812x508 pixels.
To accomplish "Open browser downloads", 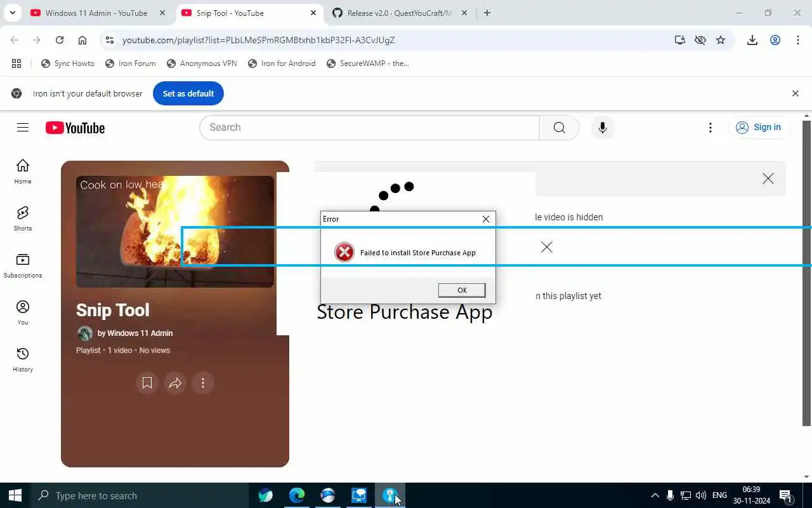I will (x=752, y=40).
